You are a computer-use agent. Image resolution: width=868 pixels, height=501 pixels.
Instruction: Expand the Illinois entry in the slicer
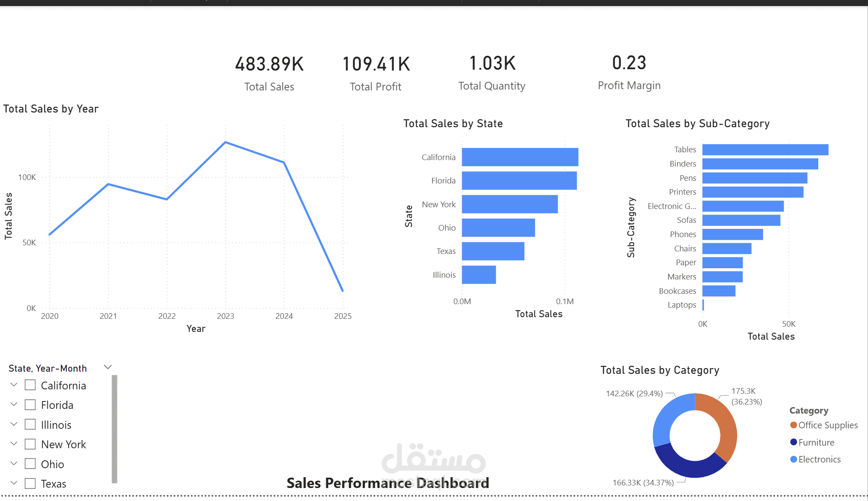[x=13, y=424]
